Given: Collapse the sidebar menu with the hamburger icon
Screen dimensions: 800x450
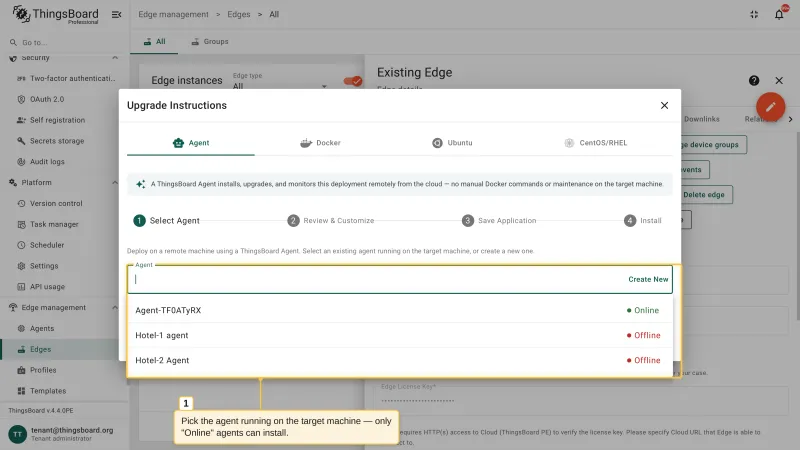Looking at the screenshot, I should pos(116,14).
